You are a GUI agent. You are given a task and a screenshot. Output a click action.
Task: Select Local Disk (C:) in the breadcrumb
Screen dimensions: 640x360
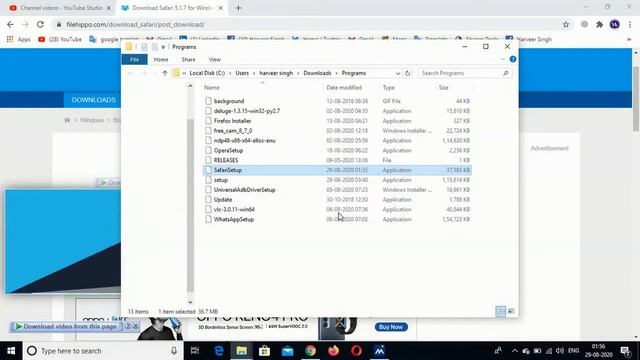(x=207, y=73)
